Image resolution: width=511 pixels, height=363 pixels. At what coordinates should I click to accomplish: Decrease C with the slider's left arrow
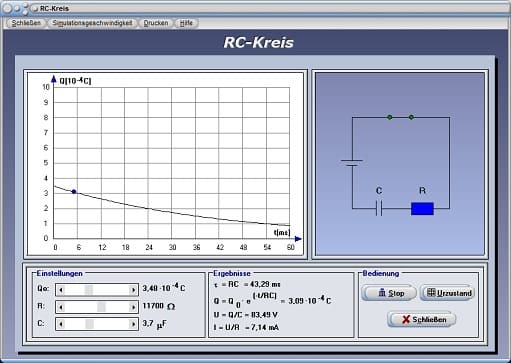61,324
